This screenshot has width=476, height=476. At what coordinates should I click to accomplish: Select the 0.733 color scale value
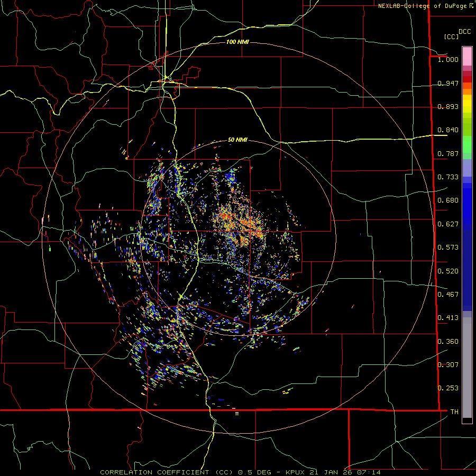click(448, 177)
